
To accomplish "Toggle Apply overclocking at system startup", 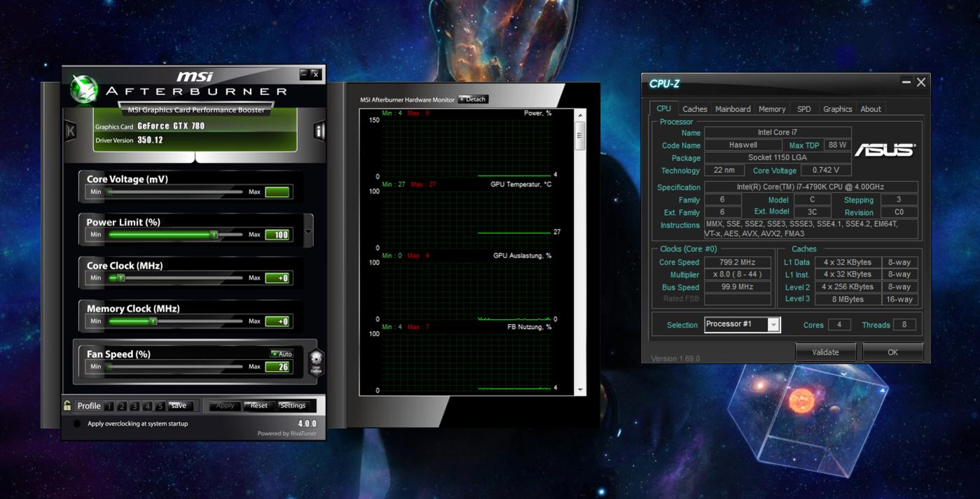I will (77, 423).
